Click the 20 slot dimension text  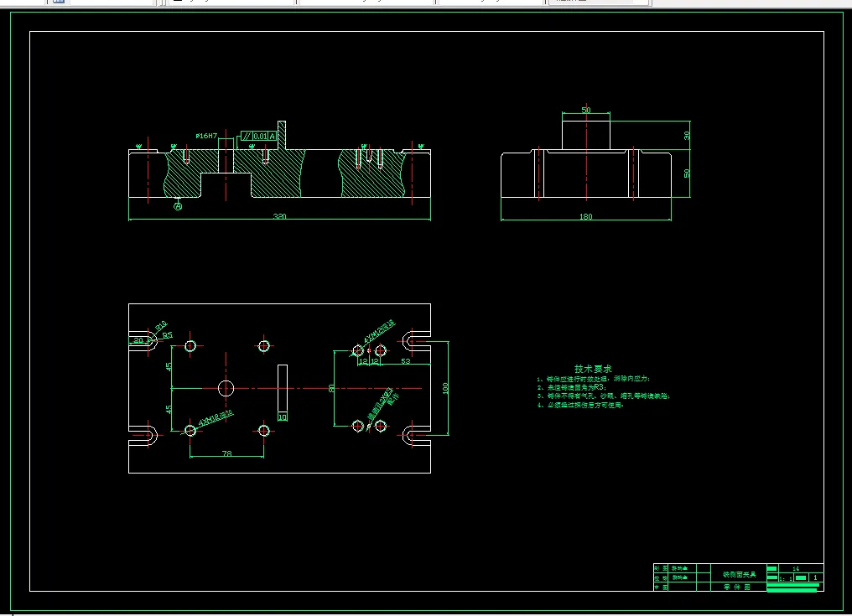click(138, 340)
